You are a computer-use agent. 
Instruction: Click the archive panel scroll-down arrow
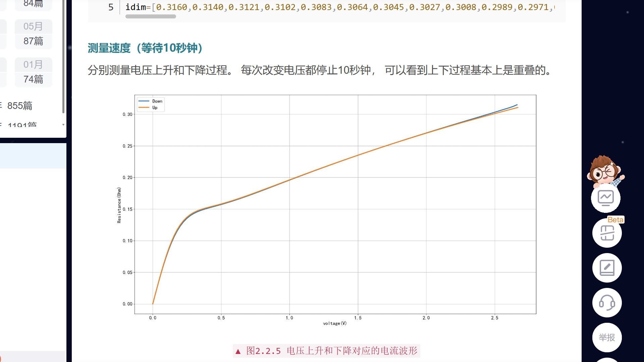click(63, 125)
